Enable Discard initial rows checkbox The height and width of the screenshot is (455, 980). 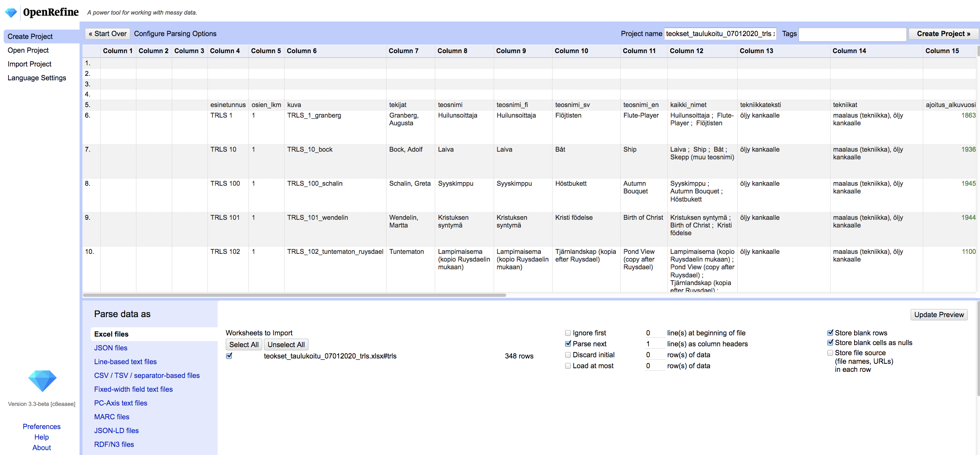[x=568, y=355]
